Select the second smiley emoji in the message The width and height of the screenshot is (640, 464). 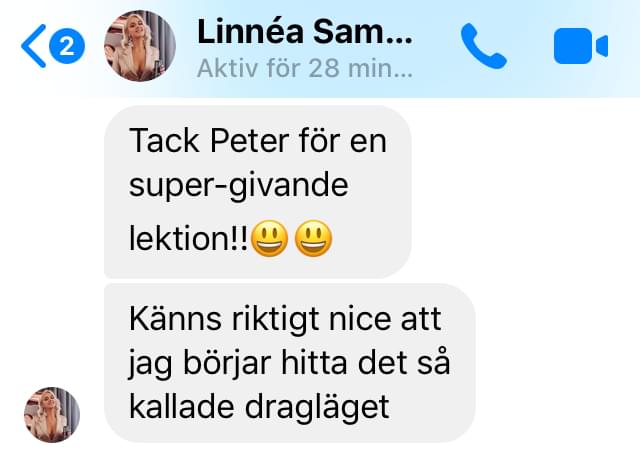(313, 238)
